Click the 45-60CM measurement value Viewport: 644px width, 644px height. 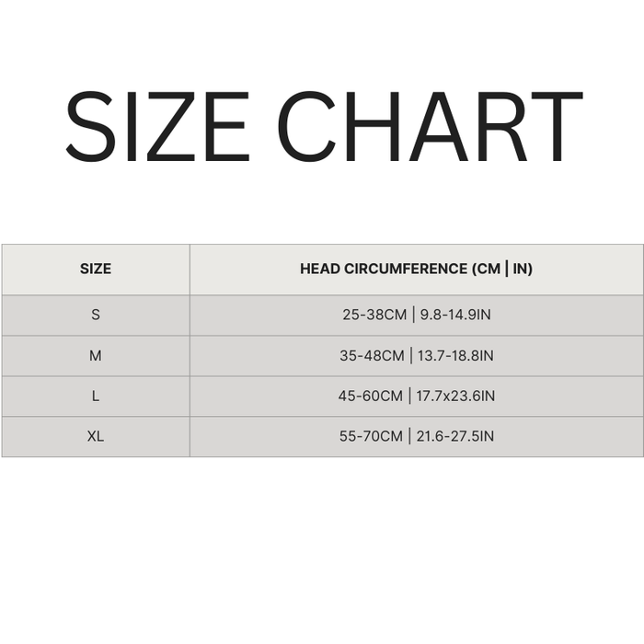pos(371,396)
